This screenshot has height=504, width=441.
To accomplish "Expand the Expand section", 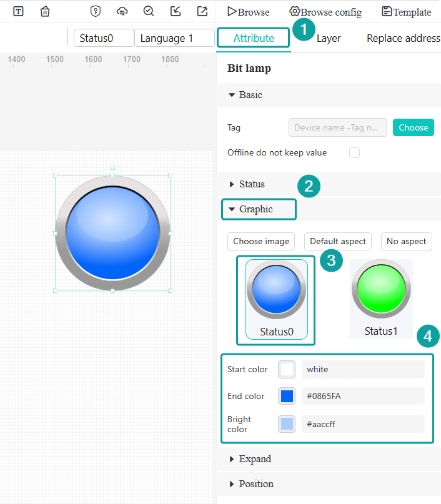I will click(x=329, y=459).
